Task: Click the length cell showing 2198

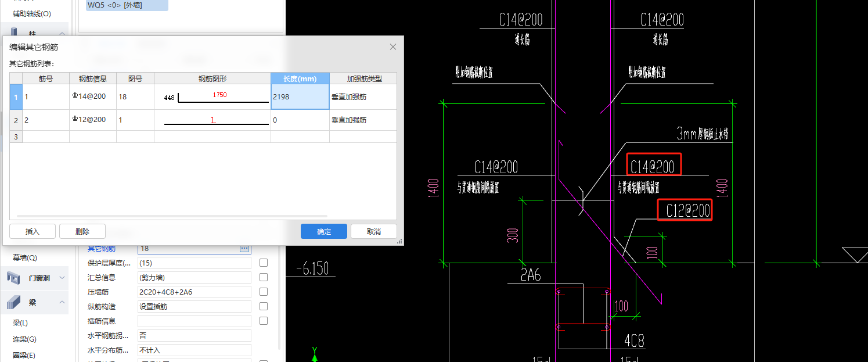Action: tap(300, 97)
